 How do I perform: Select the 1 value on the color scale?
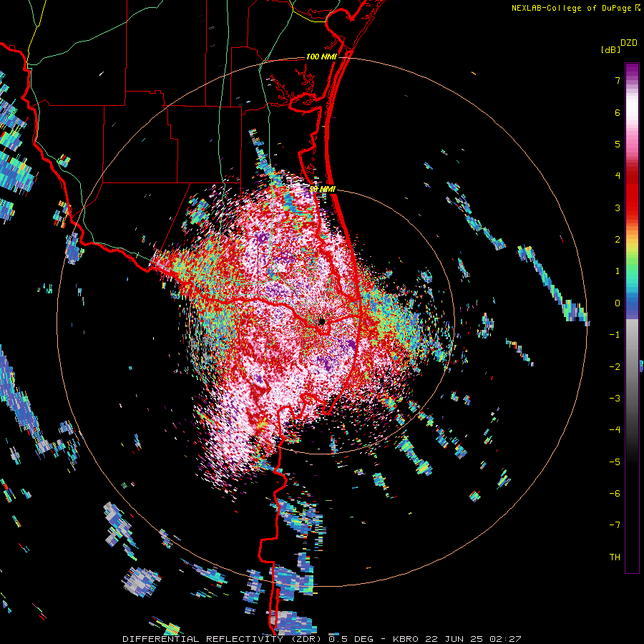click(618, 270)
